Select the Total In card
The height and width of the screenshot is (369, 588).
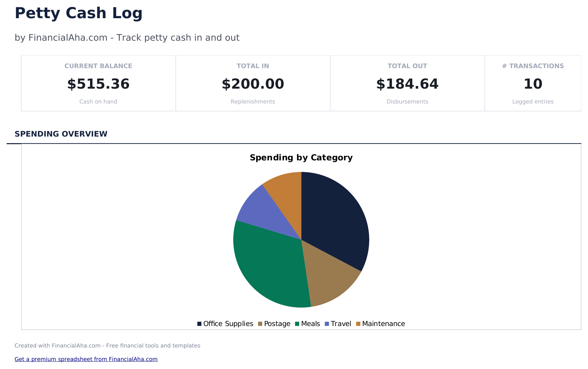click(x=252, y=83)
